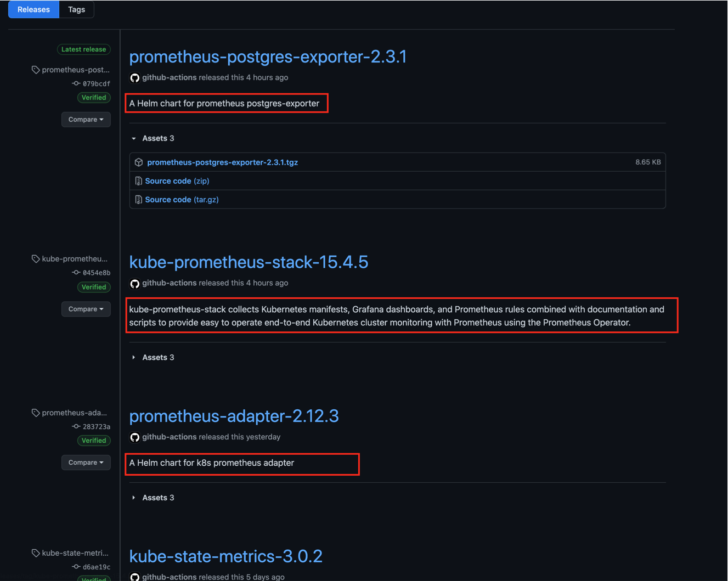Viewport: 728px width, 581px height.
Task: Open commit 283723a
Action: (97, 426)
